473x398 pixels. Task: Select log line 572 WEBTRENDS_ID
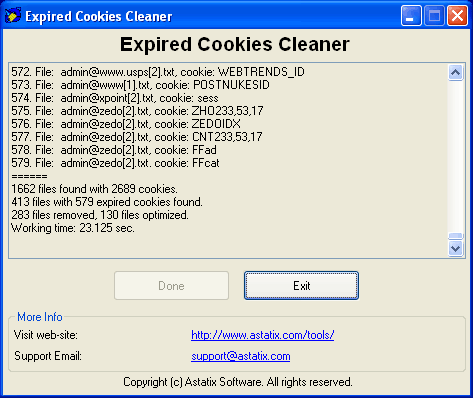tap(158, 72)
